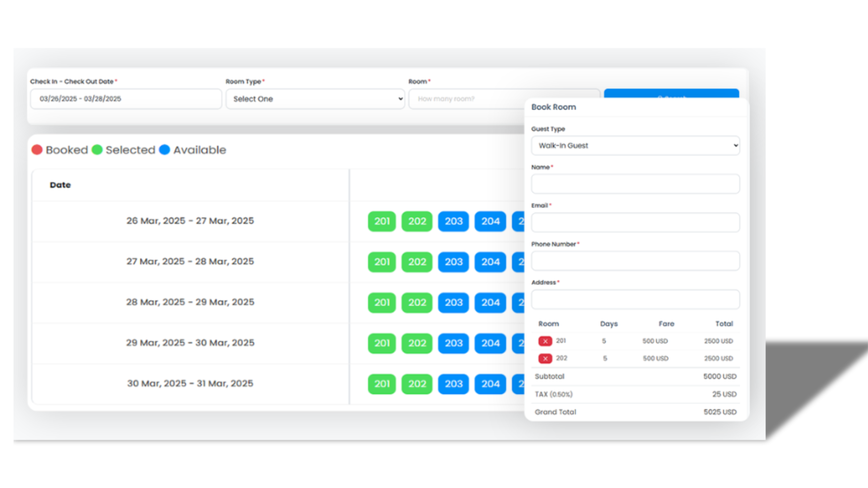This screenshot has height=488, width=868.
Task: Deselect room 202 for 29 Mar - 30 Mar
Action: point(417,343)
